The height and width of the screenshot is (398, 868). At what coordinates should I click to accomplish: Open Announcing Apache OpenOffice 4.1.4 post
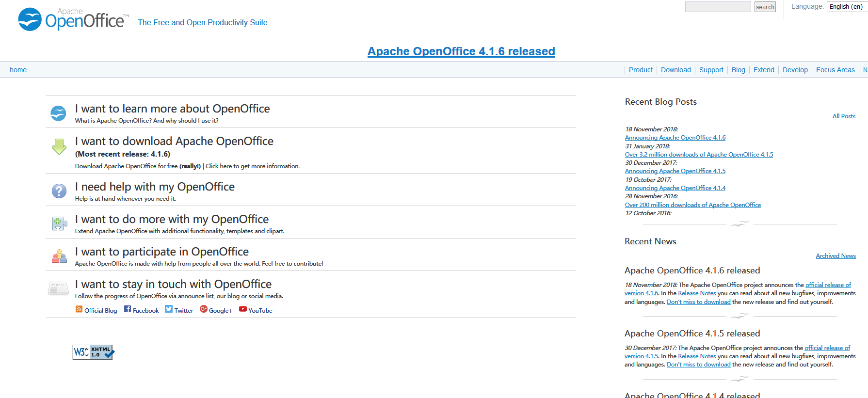coord(675,188)
